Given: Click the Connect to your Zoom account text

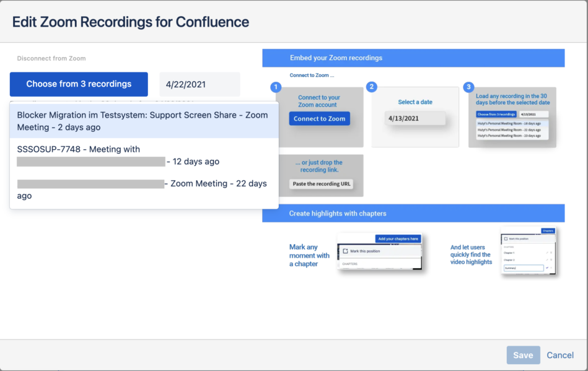Looking at the screenshot, I should 319,101.
